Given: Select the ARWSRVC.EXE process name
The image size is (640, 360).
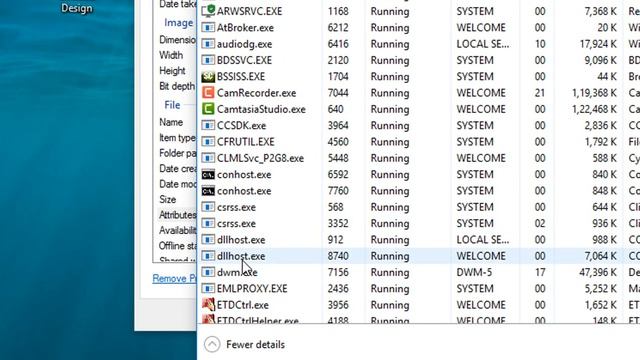Looking at the screenshot, I should [249, 11].
